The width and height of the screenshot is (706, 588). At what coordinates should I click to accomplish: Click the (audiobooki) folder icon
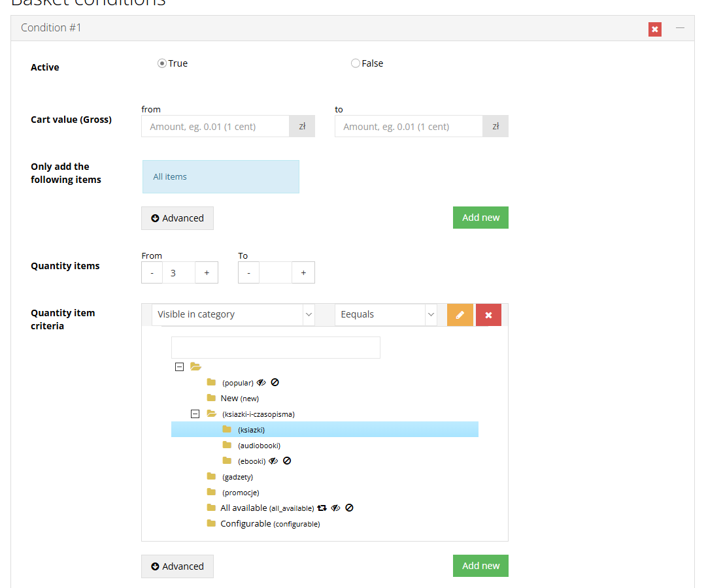pos(227,446)
